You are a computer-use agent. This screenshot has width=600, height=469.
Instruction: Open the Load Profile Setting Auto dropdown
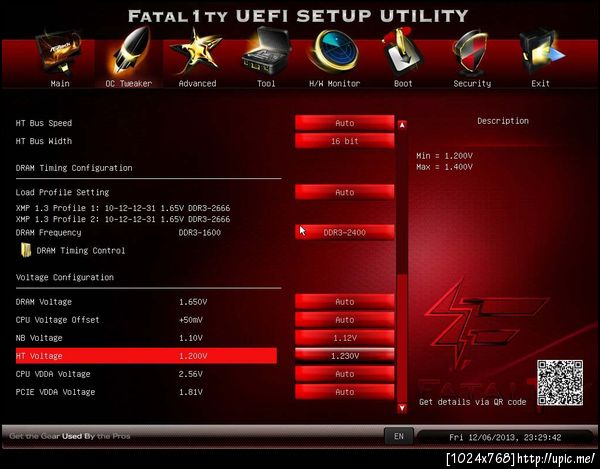(344, 192)
